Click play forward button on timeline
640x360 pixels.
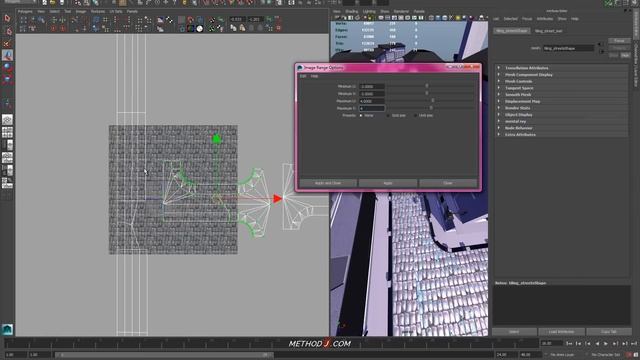click(606, 344)
